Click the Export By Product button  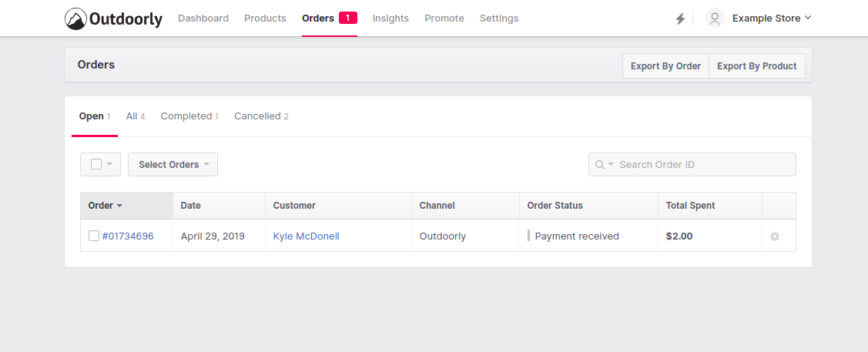click(x=756, y=66)
